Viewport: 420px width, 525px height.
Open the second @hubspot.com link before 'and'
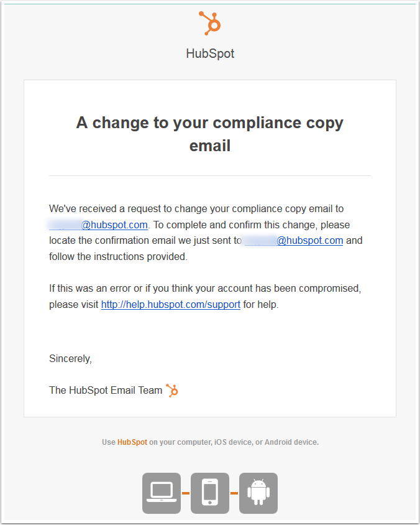294,240
